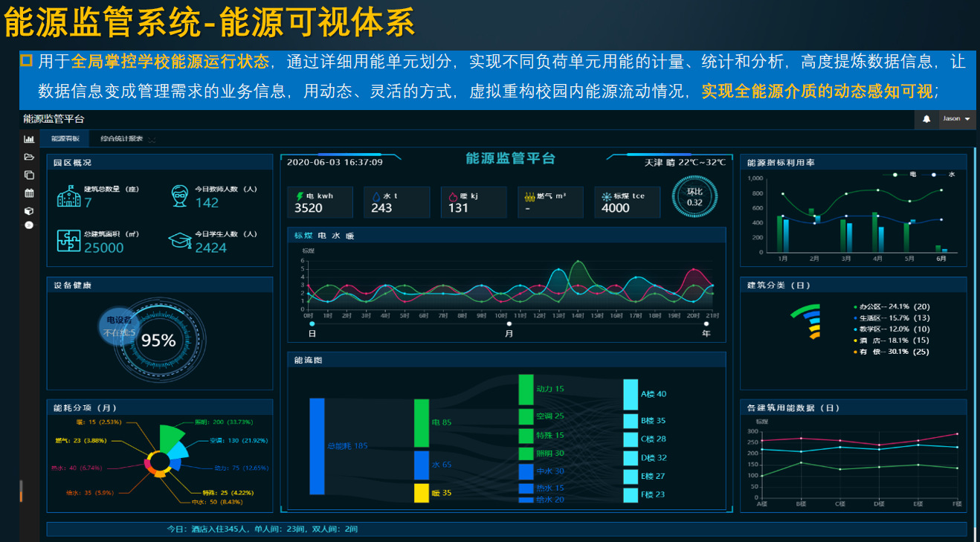Click the school building total count icon
980x542 pixels.
68,196
